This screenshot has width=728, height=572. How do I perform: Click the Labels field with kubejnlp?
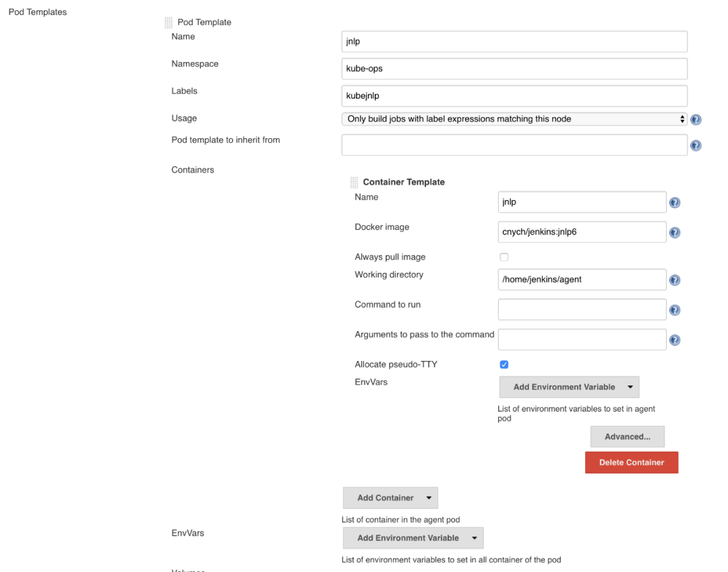[514, 96]
